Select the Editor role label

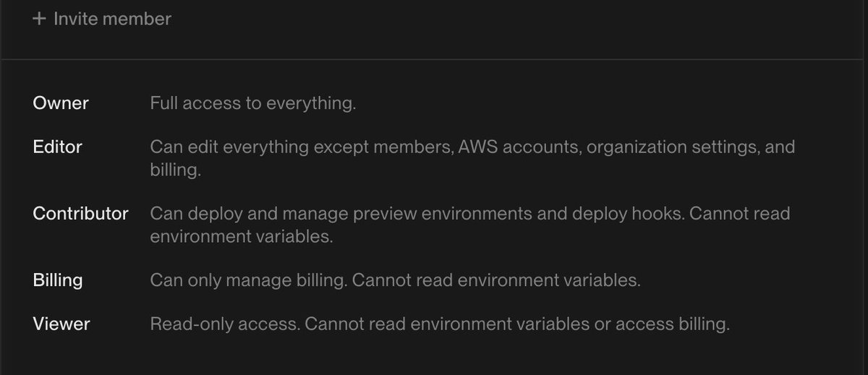click(x=58, y=147)
